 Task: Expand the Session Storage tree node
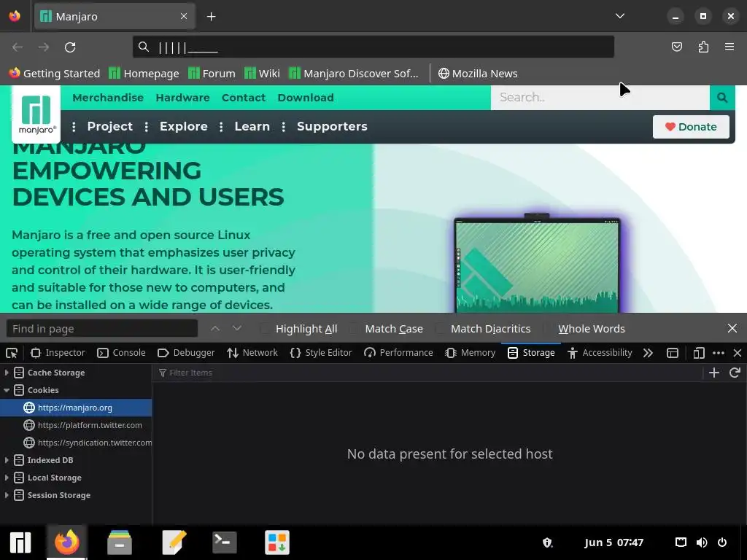[x=6, y=495]
